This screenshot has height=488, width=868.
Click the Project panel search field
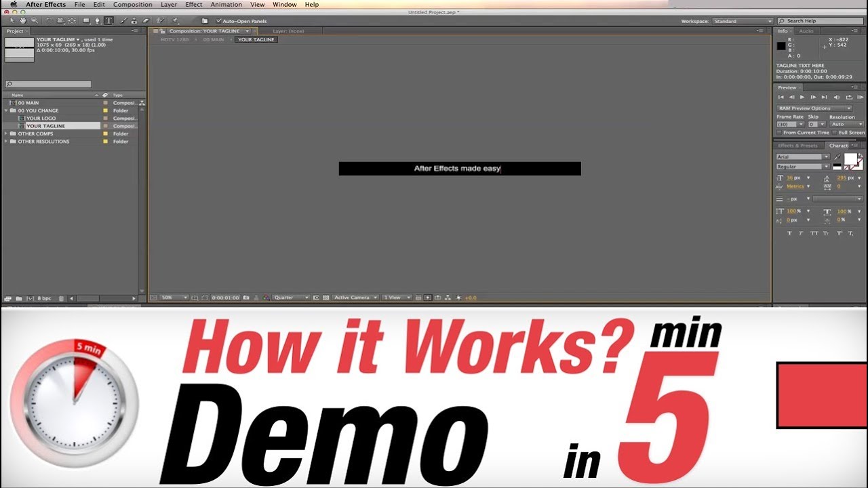pyautogui.click(x=48, y=85)
